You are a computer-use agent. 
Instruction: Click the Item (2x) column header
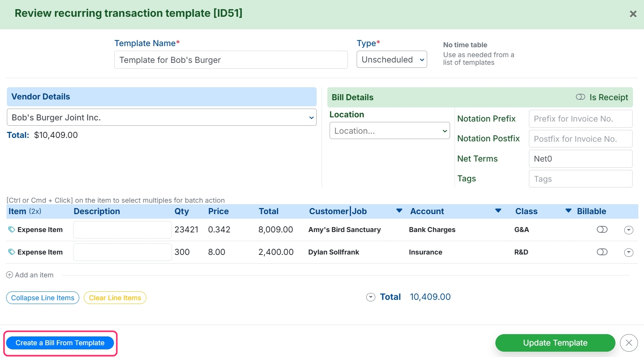tap(25, 211)
